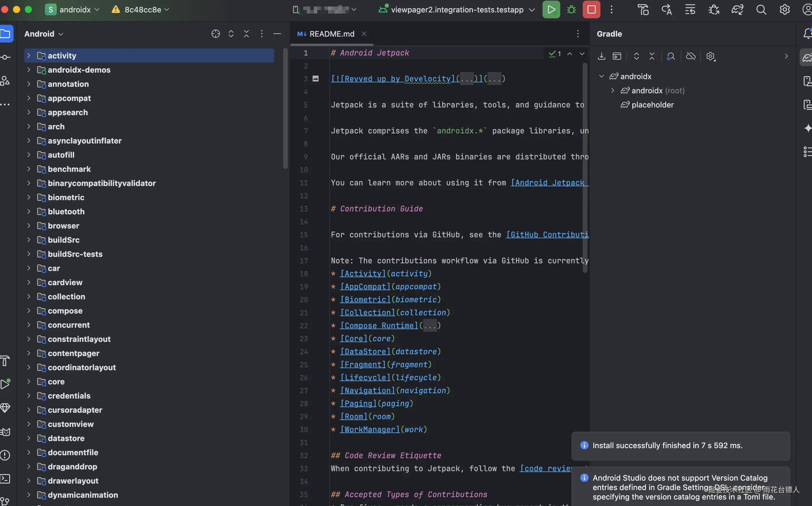Click the [WorkManager] link in editor
The height and width of the screenshot is (506, 812).
(x=370, y=429)
